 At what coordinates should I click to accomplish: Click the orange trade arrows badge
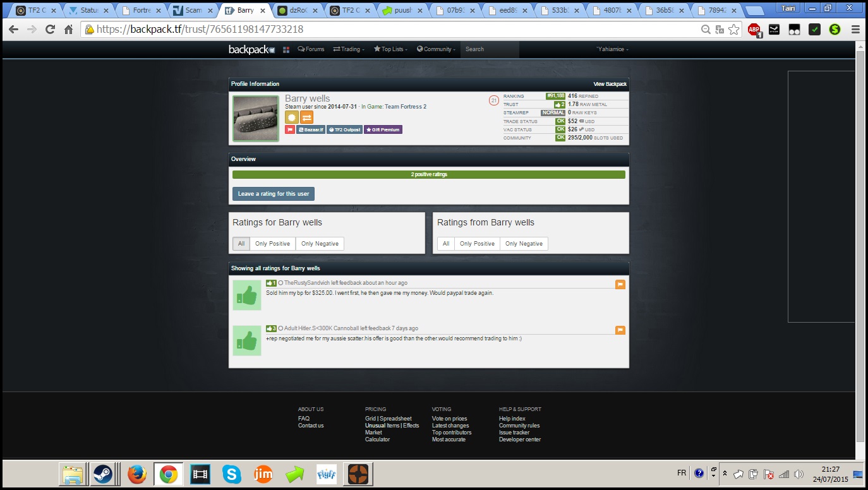tap(306, 117)
